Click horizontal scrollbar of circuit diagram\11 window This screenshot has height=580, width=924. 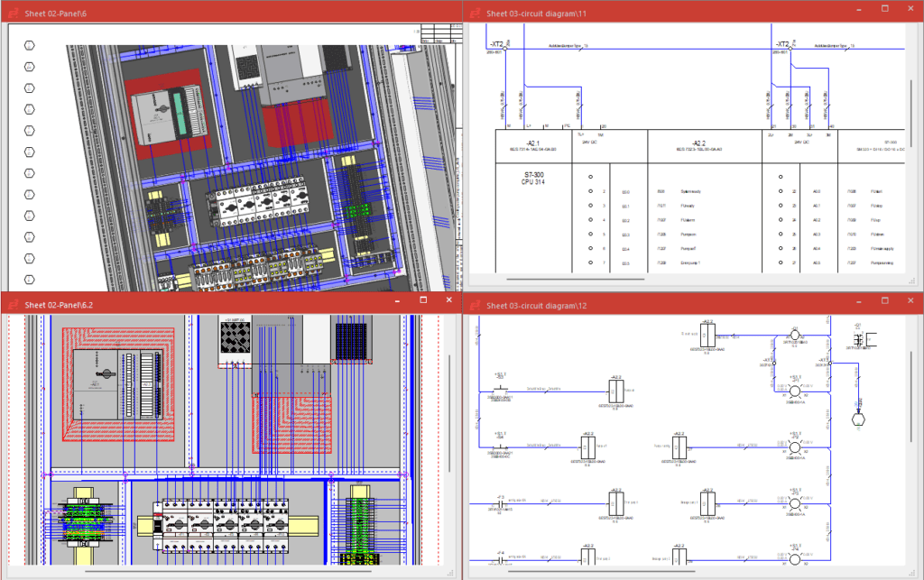point(575,279)
